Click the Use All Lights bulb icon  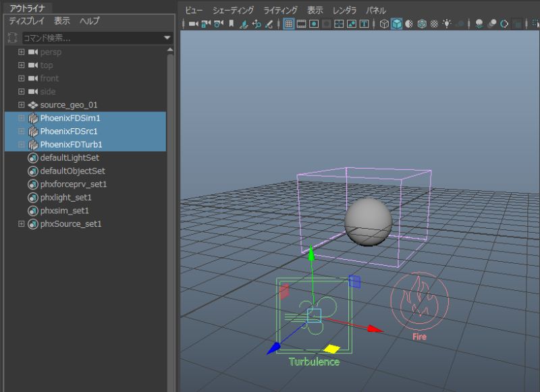[447, 24]
